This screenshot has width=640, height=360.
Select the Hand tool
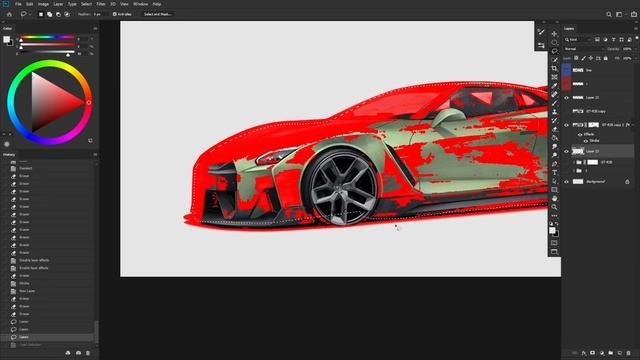point(554,198)
